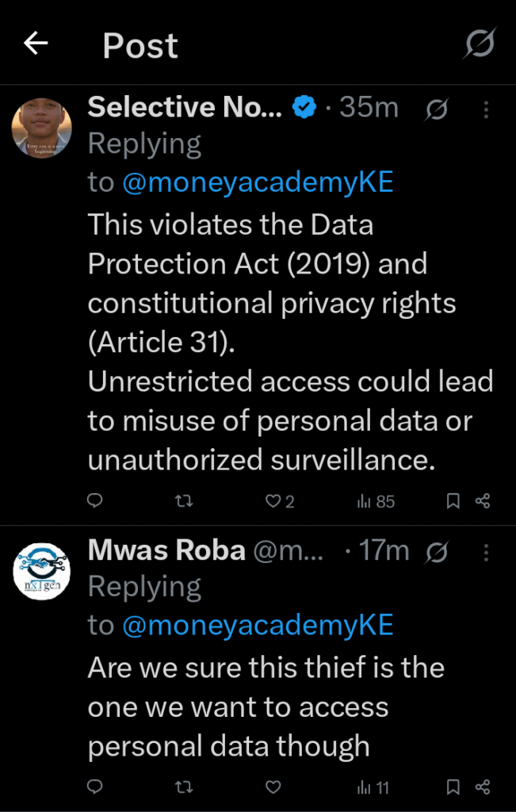Open the @moneyacademyKE link in the first reply

(x=258, y=183)
